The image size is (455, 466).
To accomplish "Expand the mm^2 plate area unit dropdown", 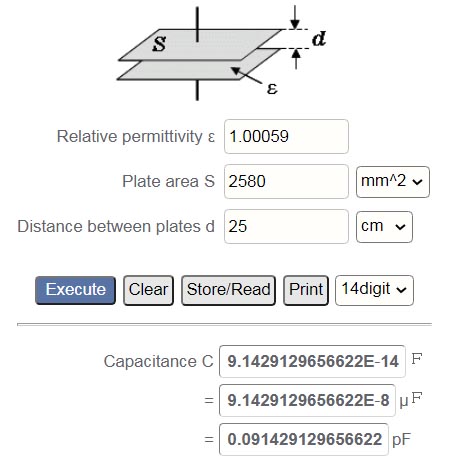I will [x=393, y=182].
